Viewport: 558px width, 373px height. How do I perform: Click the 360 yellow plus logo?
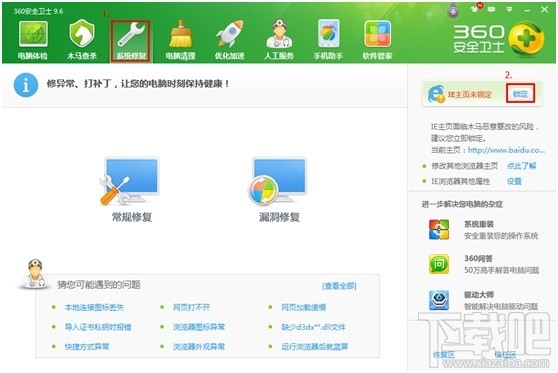click(527, 39)
